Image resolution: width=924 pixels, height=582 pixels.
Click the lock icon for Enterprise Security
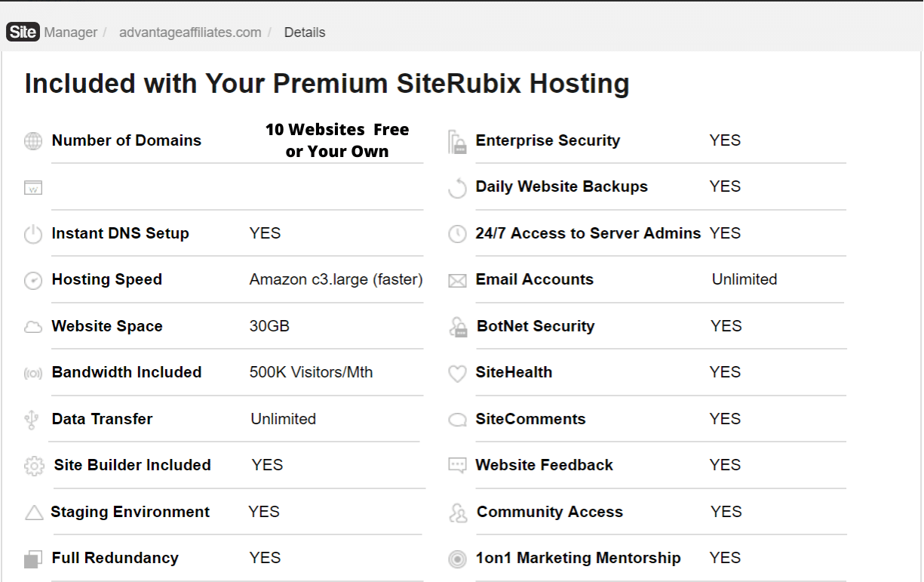(x=457, y=142)
